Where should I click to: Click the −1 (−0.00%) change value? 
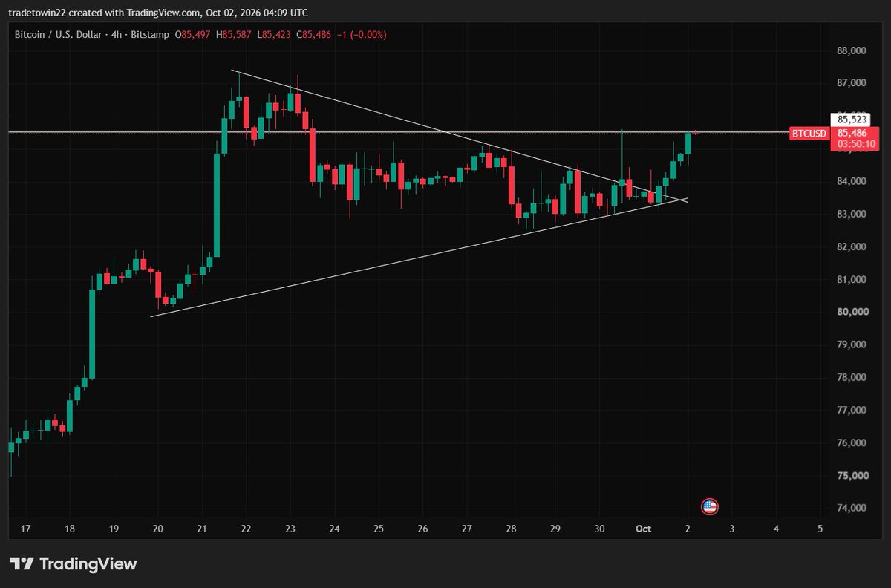[361, 34]
